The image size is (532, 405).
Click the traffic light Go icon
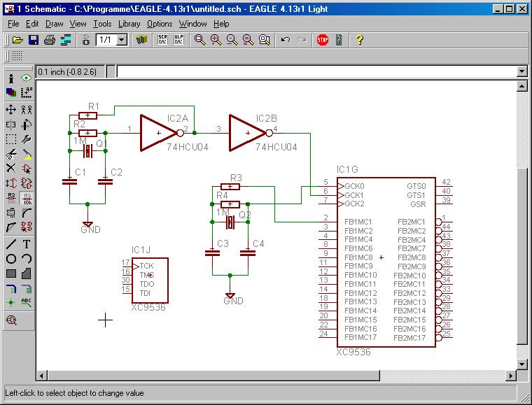pyautogui.click(x=339, y=40)
